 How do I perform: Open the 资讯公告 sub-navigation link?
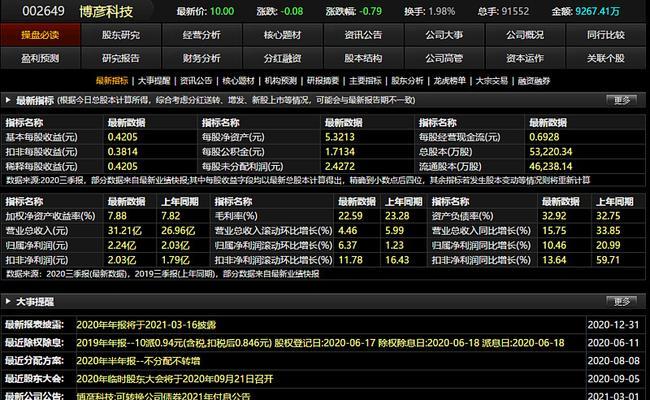tap(196, 81)
